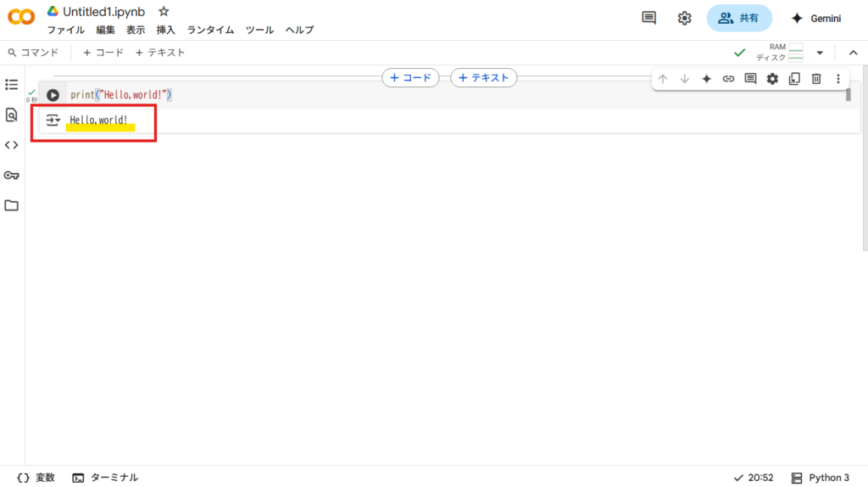Screen dimensions: 868x487
Task: Add a code cell via toolbar + コード
Action: point(103,53)
